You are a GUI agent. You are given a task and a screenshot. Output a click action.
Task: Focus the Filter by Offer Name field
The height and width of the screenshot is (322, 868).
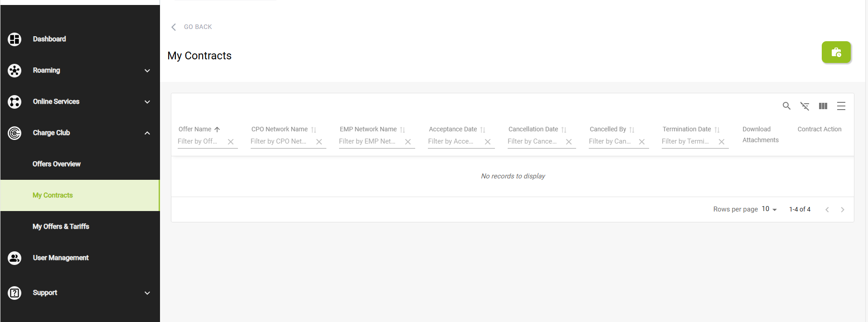pyautogui.click(x=201, y=141)
